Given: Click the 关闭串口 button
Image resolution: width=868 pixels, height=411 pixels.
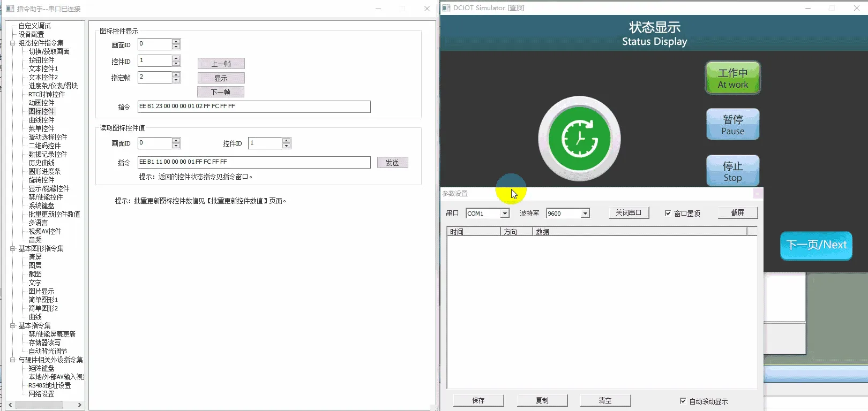Looking at the screenshot, I should tap(628, 213).
